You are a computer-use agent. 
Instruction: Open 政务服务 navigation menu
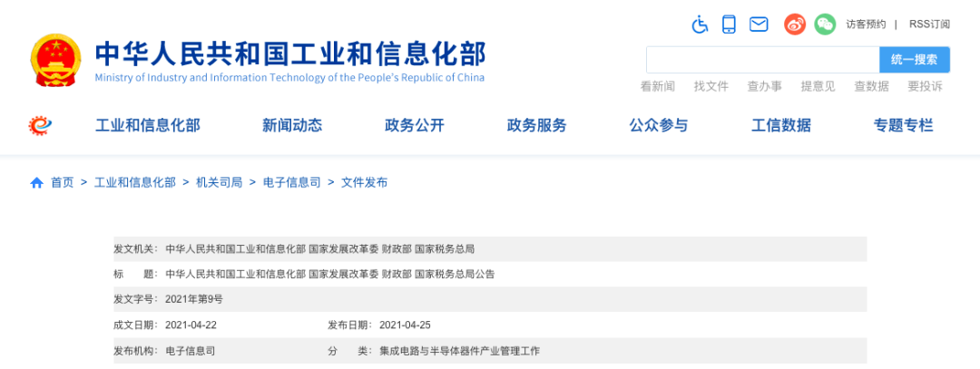[x=536, y=125]
